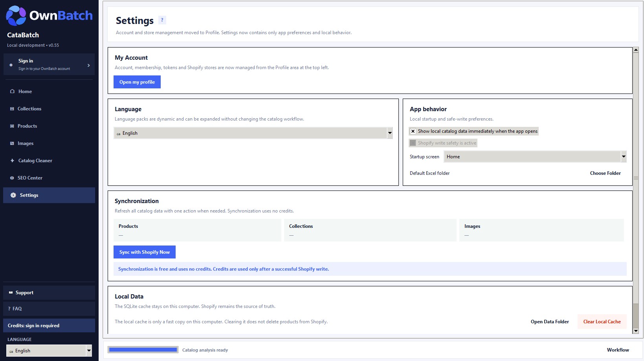Click 'Catalog analysis ready' status text
The height and width of the screenshot is (361, 644).
coord(205,350)
